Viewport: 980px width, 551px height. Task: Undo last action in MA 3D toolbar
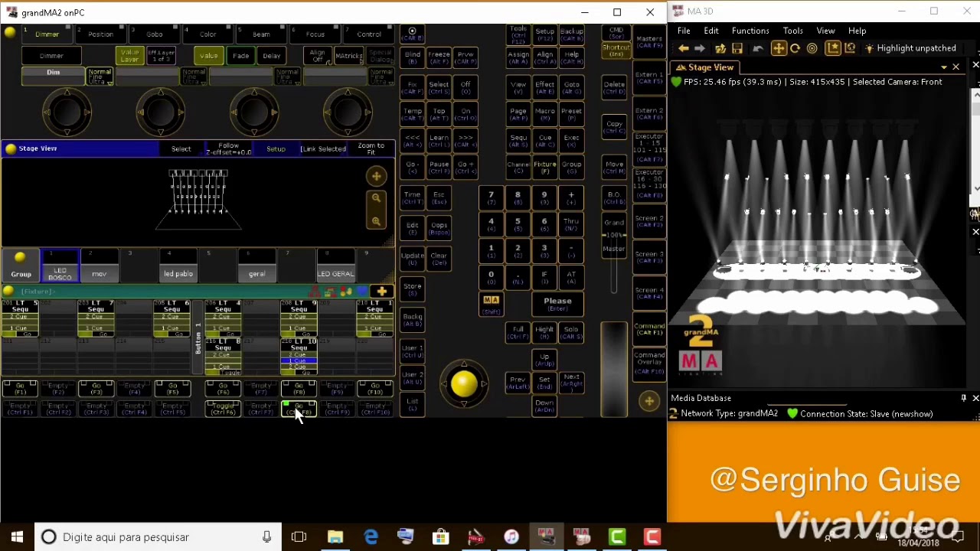[x=758, y=48]
